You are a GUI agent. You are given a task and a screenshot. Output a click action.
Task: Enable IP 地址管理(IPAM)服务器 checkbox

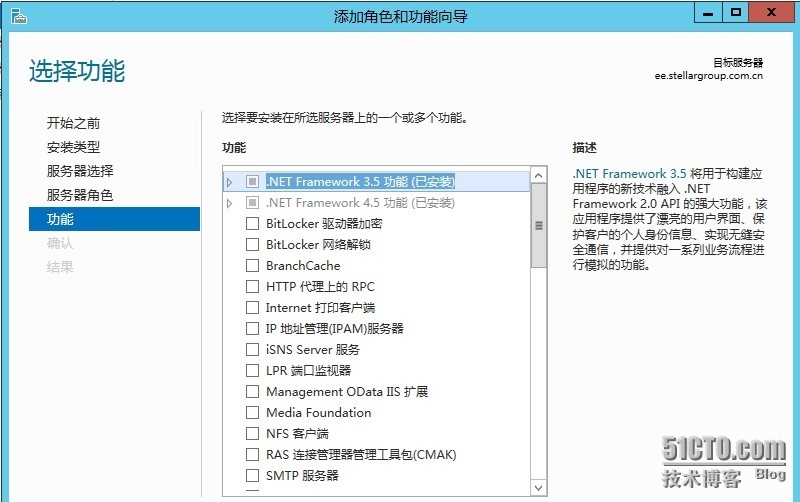coord(252,328)
